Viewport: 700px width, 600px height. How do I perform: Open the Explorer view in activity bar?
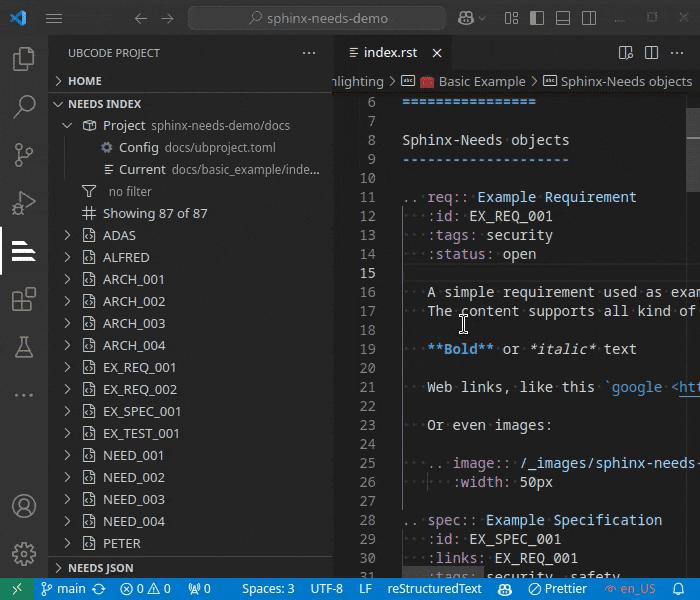pos(24,58)
